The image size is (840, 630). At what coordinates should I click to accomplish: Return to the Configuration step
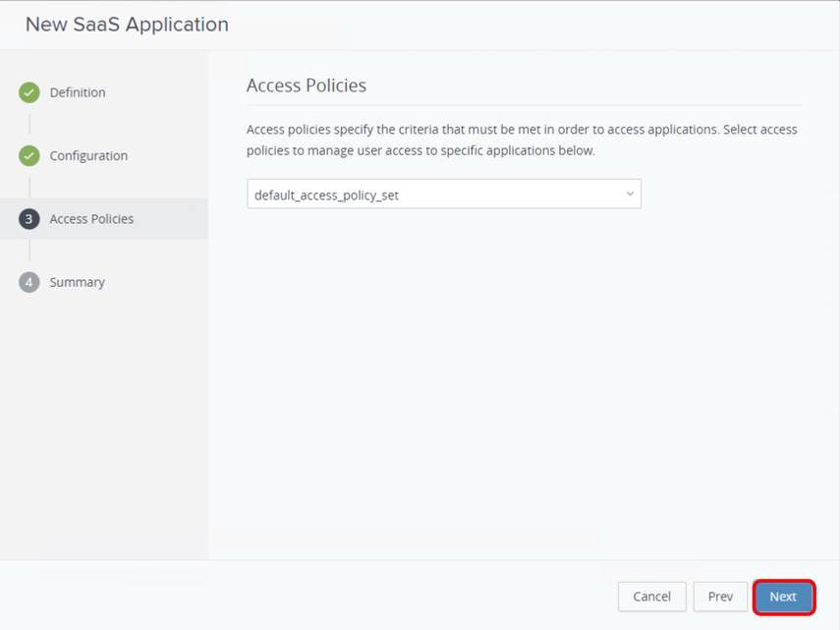pyautogui.click(x=88, y=155)
